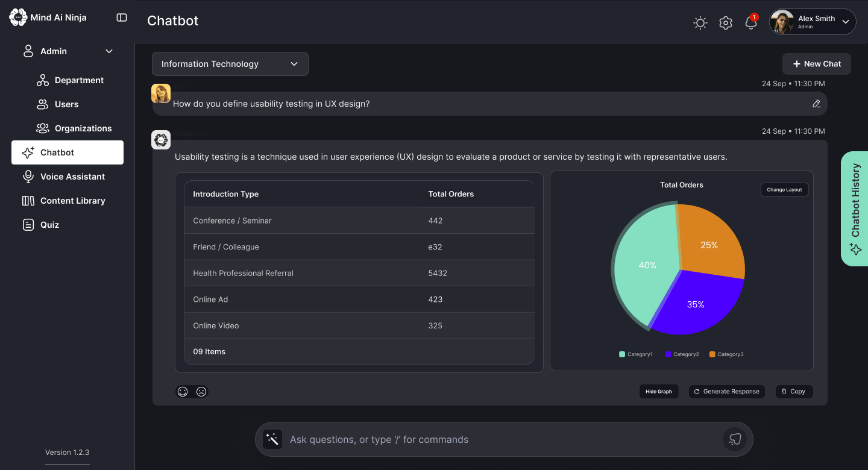Viewport: 868px width, 470px height.
Task: Click the Department hierarchy icon
Action: pos(43,80)
